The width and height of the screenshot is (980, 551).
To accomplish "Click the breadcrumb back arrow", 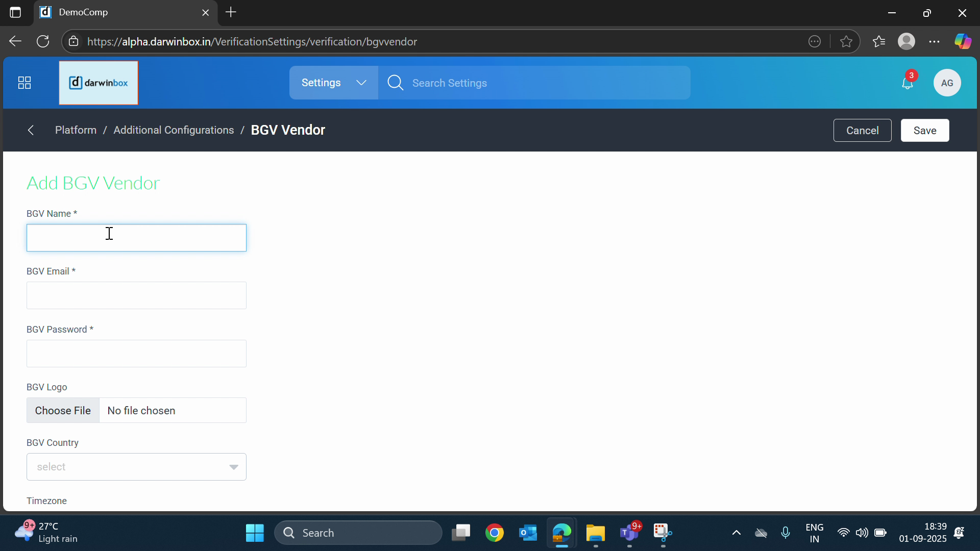I will tap(31, 130).
